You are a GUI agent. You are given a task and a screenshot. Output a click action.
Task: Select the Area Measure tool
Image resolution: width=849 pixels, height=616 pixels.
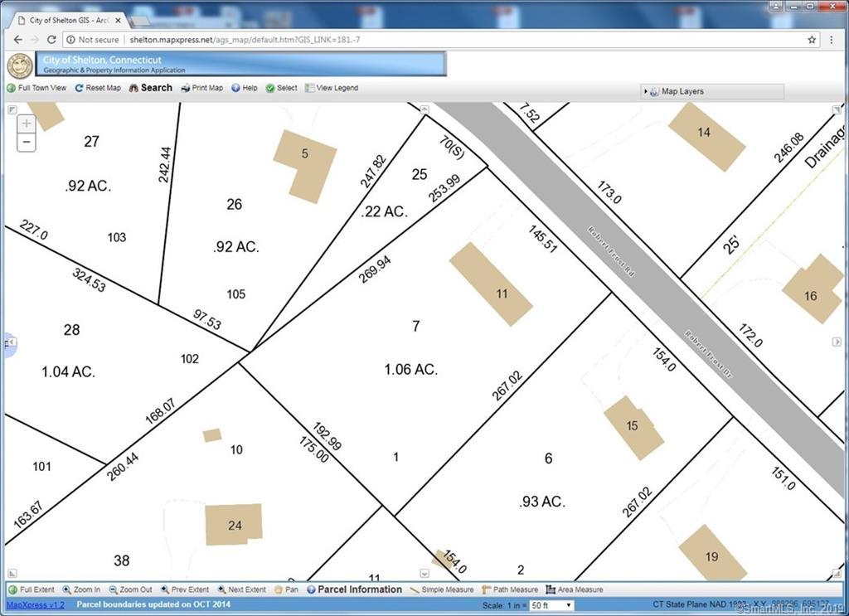coord(574,589)
